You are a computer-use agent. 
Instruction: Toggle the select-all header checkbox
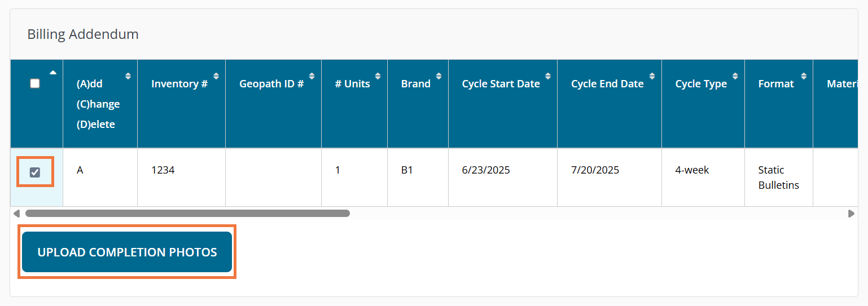click(35, 83)
